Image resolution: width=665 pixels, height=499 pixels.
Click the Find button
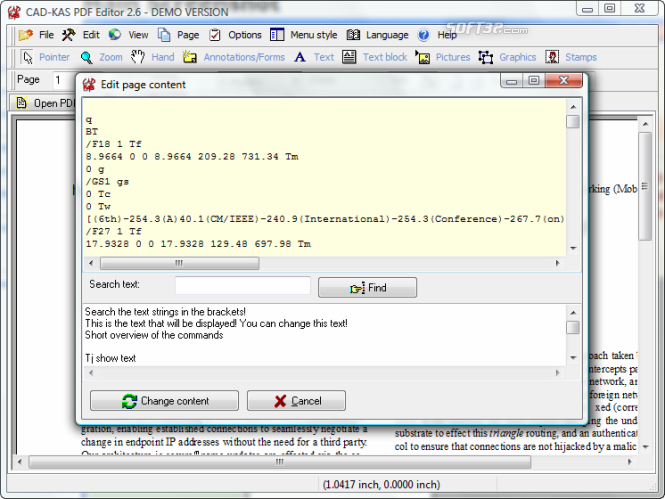click(x=367, y=287)
